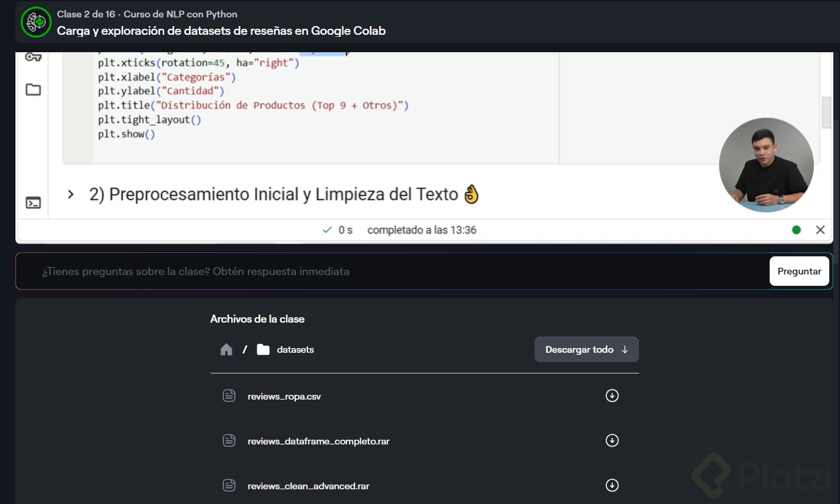Go to the home folder icon

click(226, 349)
